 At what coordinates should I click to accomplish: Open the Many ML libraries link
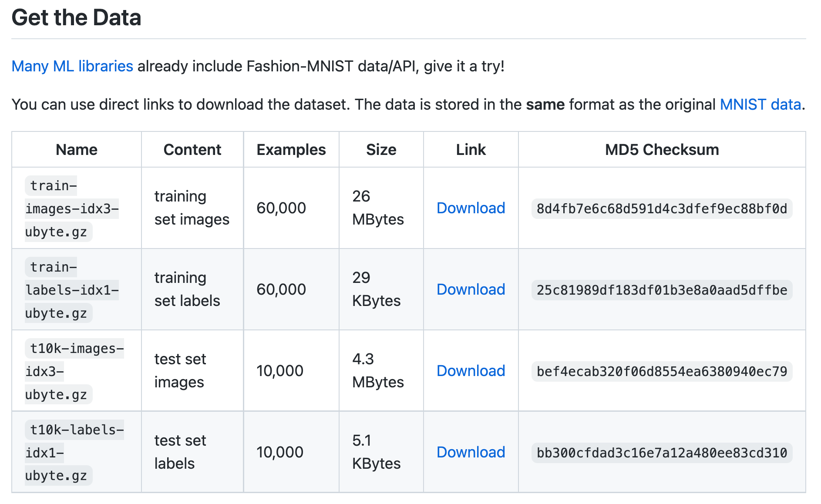pos(72,66)
